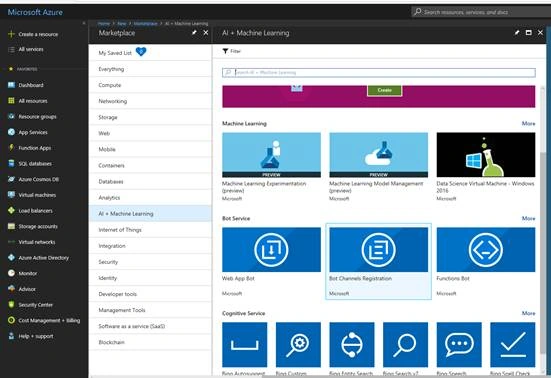
Task: Open the Bing Entity Search tile icon
Action: coord(352,345)
